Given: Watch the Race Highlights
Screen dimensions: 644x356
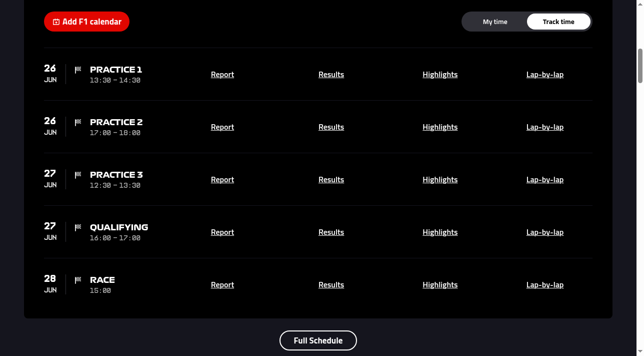Looking at the screenshot, I should [440, 285].
